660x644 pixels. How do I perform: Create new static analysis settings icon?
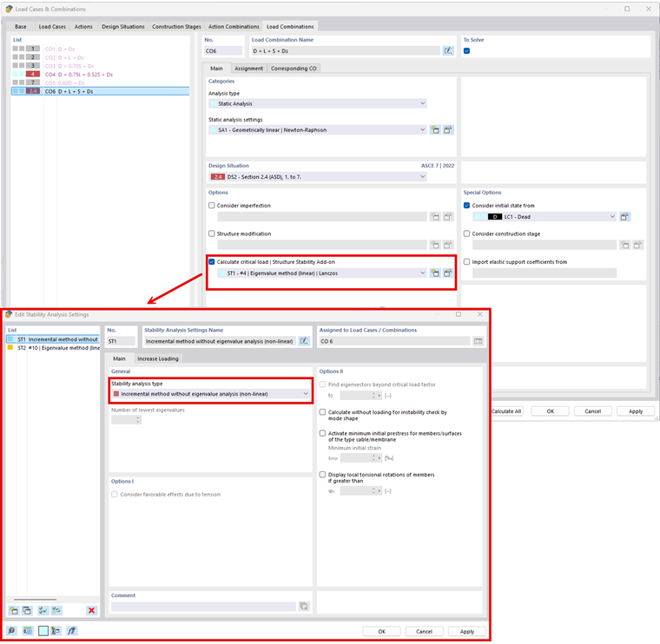pos(435,130)
